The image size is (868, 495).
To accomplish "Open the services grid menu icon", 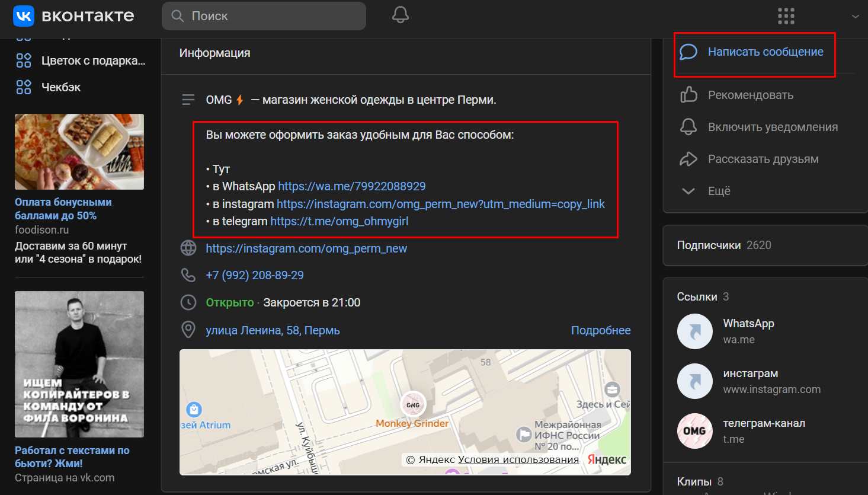I will pos(786,16).
